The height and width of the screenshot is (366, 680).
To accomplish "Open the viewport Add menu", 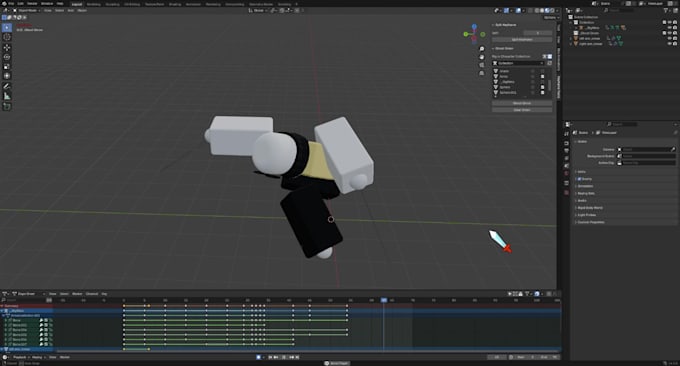I will [71, 10].
